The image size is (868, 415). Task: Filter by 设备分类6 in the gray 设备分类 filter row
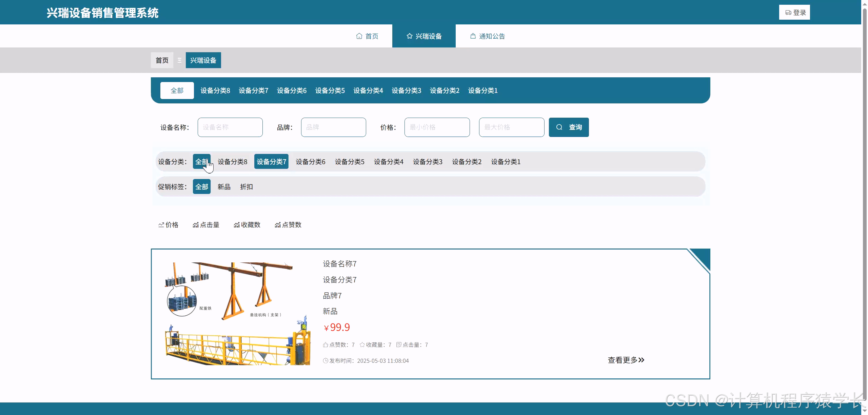coord(311,161)
